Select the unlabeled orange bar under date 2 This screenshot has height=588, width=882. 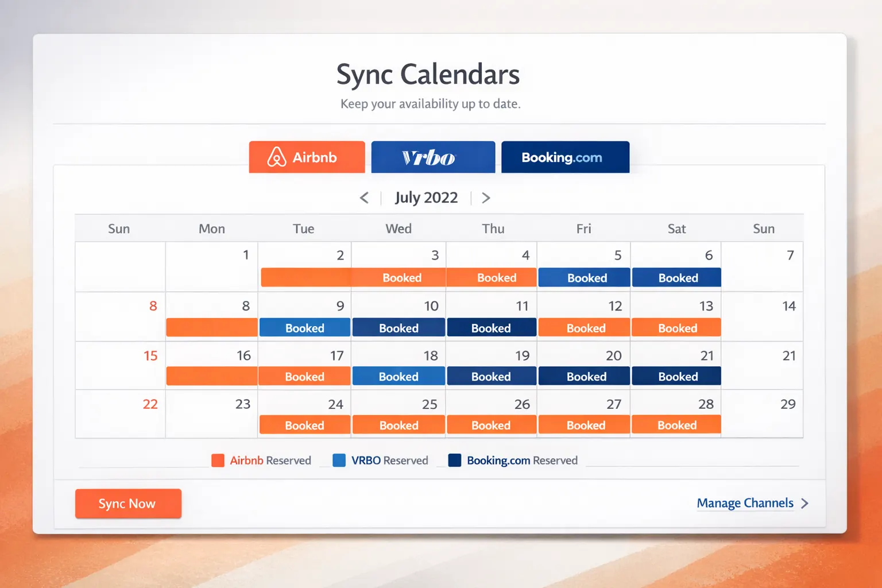[306, 277]
